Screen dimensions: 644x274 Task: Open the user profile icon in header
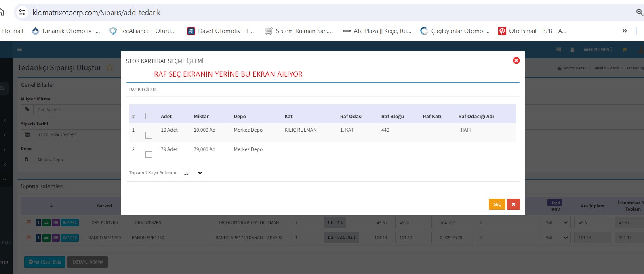click(x=572, y=50)
